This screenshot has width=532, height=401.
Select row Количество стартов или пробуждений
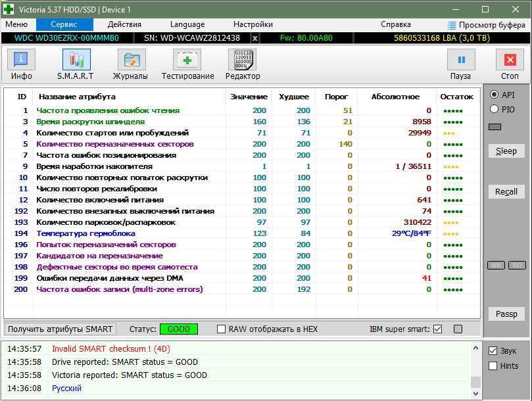(x=242, y=133)
